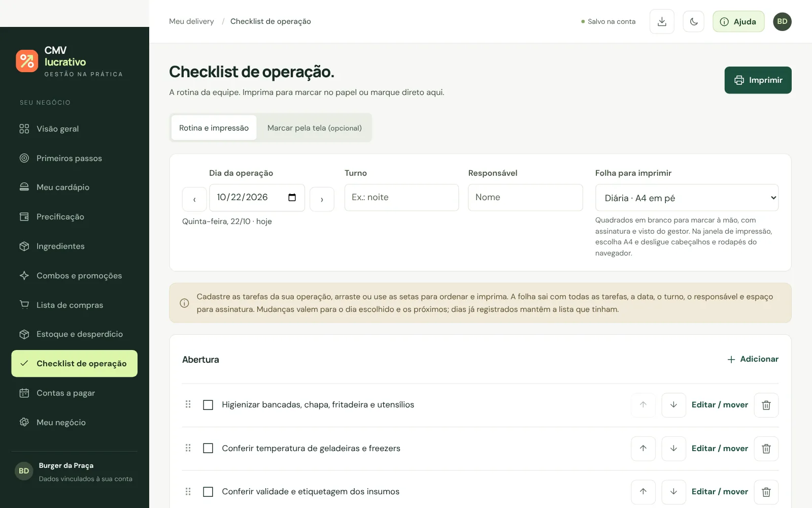Move 'Conferir validade' task down
812x508 pixels.
coord(673,492)
